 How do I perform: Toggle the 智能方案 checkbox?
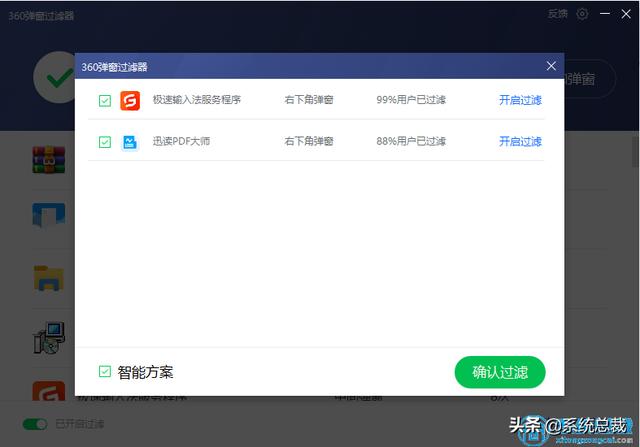click(x=105, y=371)
